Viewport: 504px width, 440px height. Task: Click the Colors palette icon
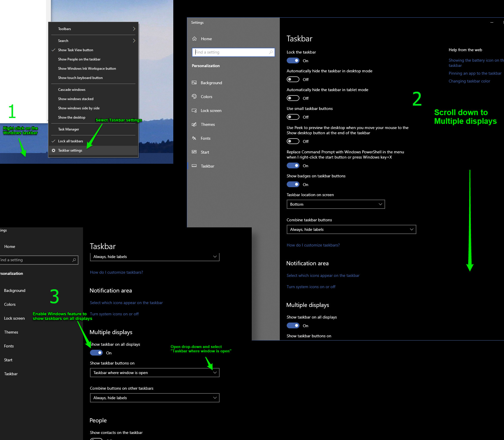[x=194, y=97]
